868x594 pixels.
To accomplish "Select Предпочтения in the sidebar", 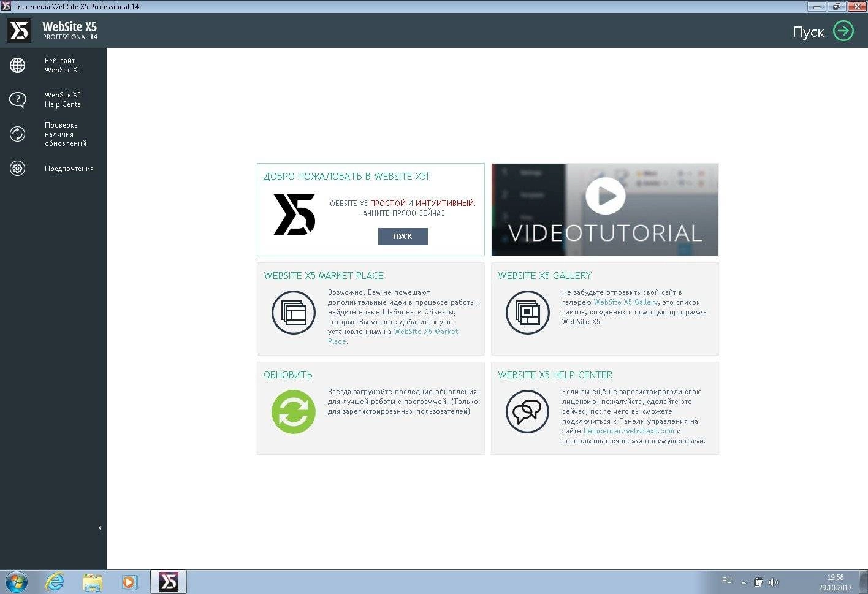I will tap(53, 169).
